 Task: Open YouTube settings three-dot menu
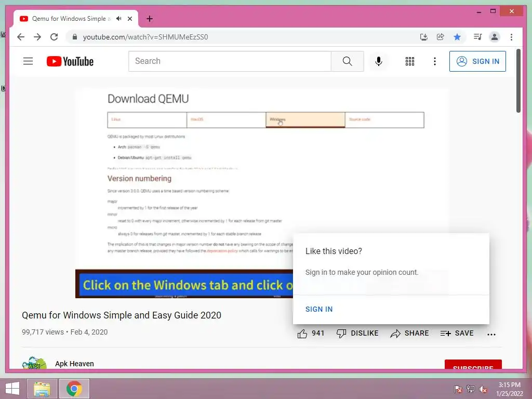[435, 61]
